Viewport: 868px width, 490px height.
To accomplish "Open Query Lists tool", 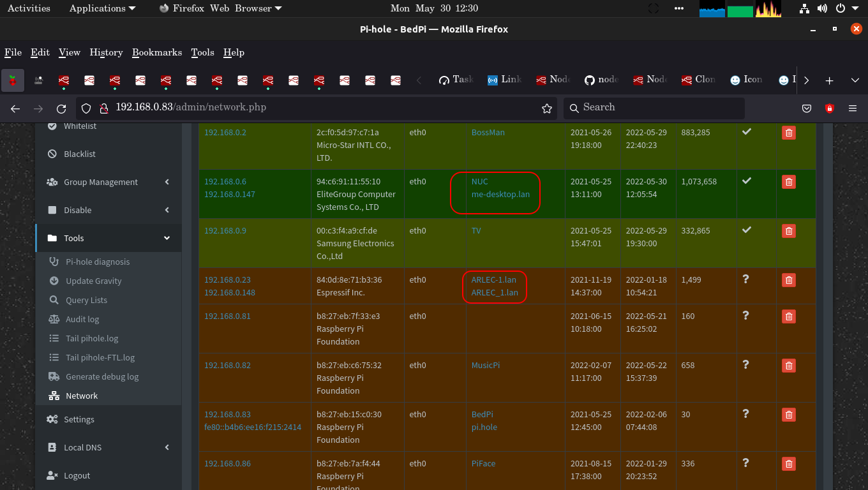I will pyautogui.click(x=86, y=300).
